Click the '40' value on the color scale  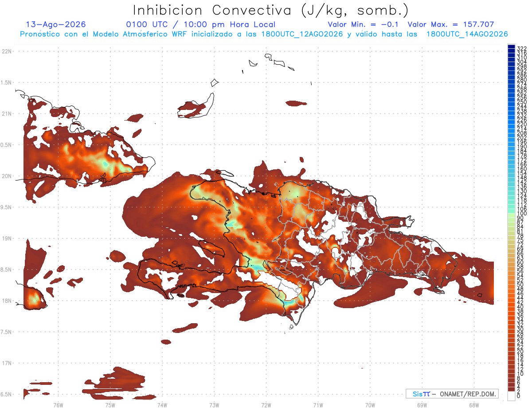[x=520, y=306]
